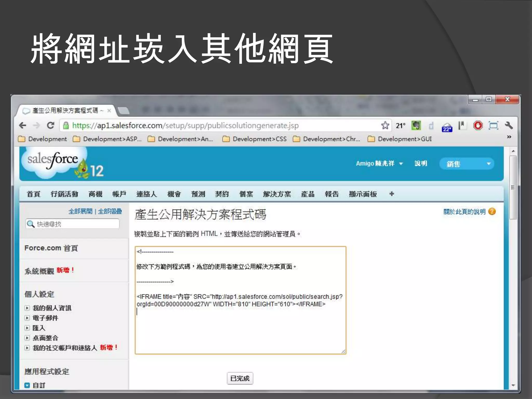Show more bookmarks with the double chevron

point(509,137)
